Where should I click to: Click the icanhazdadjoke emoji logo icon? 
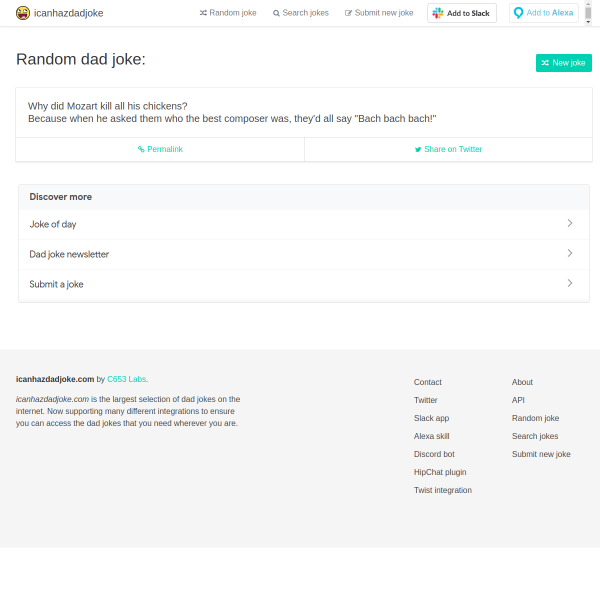(22, 13)
